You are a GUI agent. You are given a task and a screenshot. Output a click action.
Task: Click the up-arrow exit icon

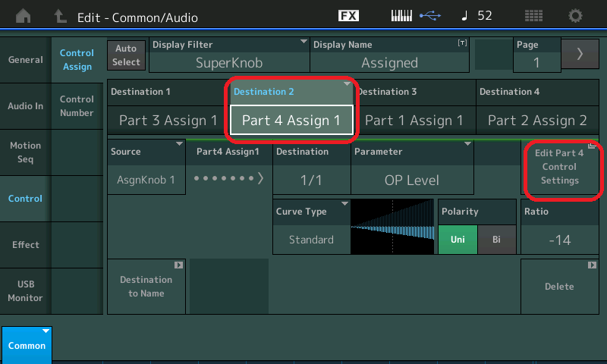(60, 16)
